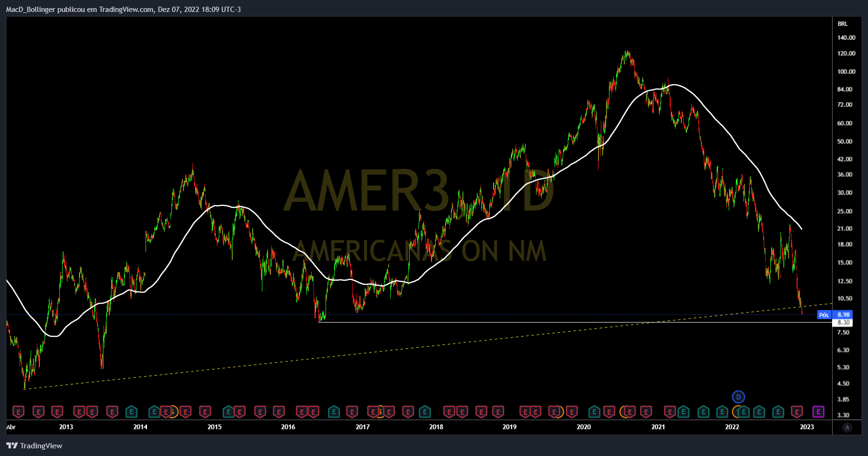This screenshot has height=456, width=868.
Task: Open the last red earnings marker before 2023
Action: pos(797,412)
